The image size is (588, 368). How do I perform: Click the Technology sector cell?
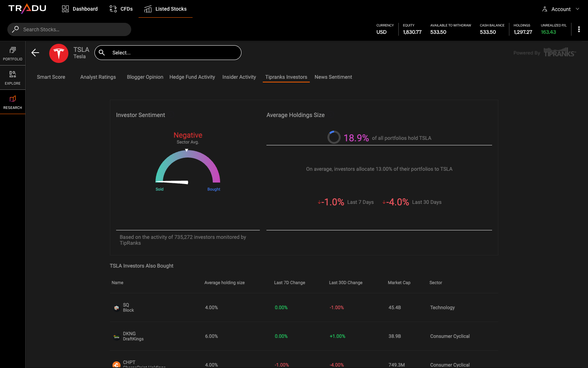click(442, 308)
